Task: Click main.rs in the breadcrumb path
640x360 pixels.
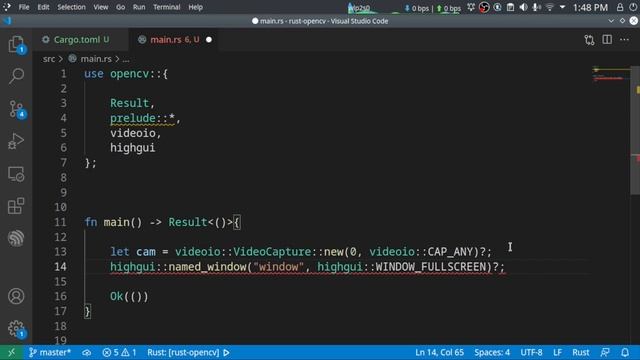Action: [x=96, y=59]
